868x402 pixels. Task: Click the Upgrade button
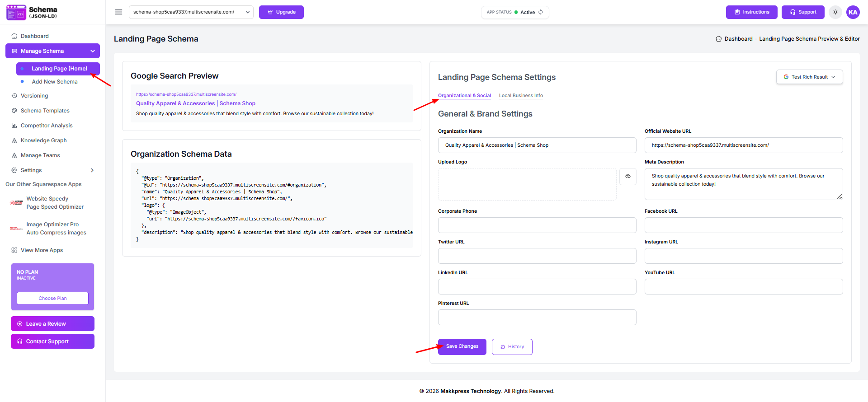(x=281, y=12)
